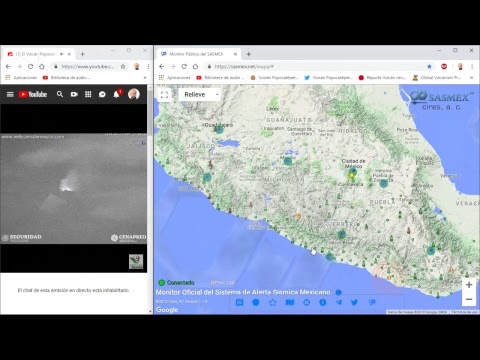
Task: Open a new tab in YouTube window
Action: tap(83, 54)
